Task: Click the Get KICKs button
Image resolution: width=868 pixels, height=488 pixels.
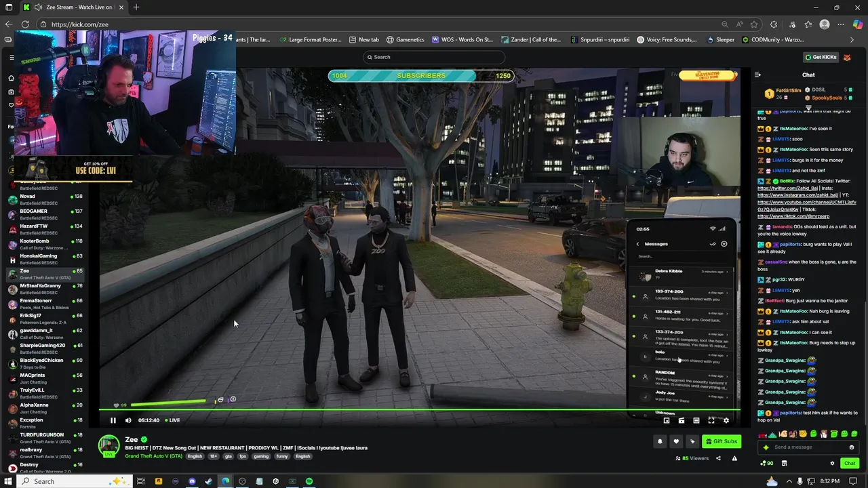Action: (x=821, y=57)
